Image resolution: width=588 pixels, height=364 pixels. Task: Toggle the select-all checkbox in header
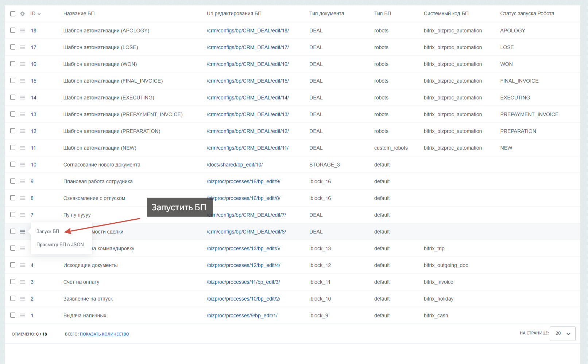coord(13,14)
